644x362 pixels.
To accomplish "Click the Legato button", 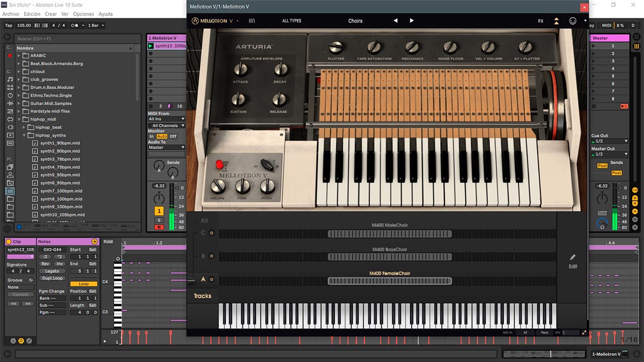I will [52, 271].
